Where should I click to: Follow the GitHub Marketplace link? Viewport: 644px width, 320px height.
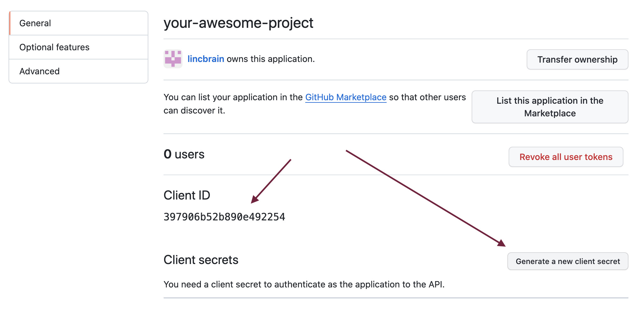345,97
